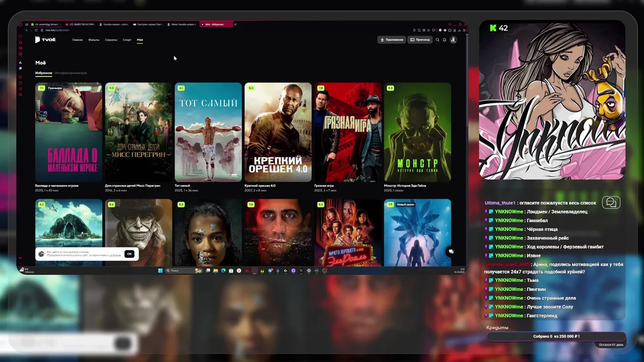
Task: Click the cookie icon in the cookie banner
Action: tap(41, 254)
